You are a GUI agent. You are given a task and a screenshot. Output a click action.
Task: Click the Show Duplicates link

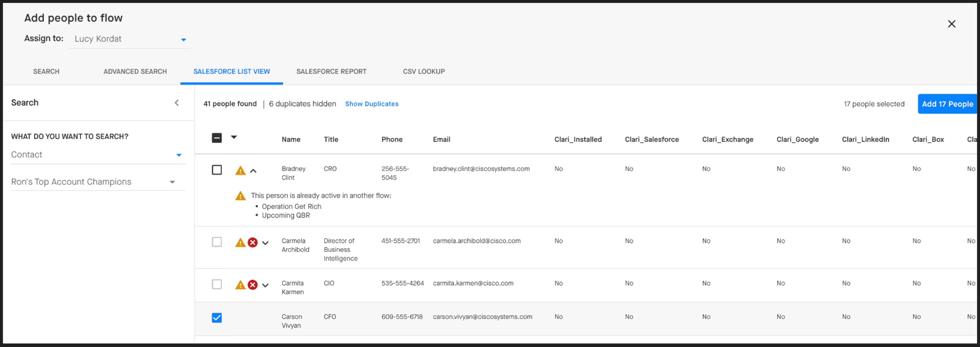pyautogui.click(x=371, y=104)
